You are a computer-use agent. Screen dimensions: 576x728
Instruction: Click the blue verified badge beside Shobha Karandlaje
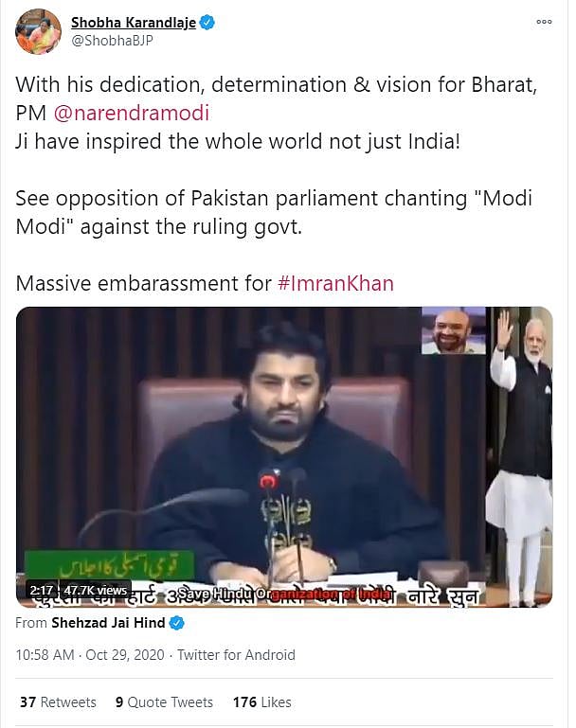tap(207, 23)
